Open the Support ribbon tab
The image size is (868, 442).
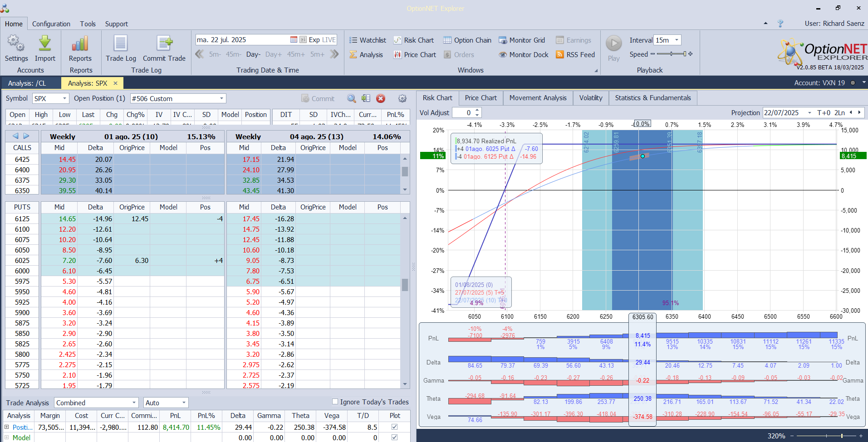117,24
